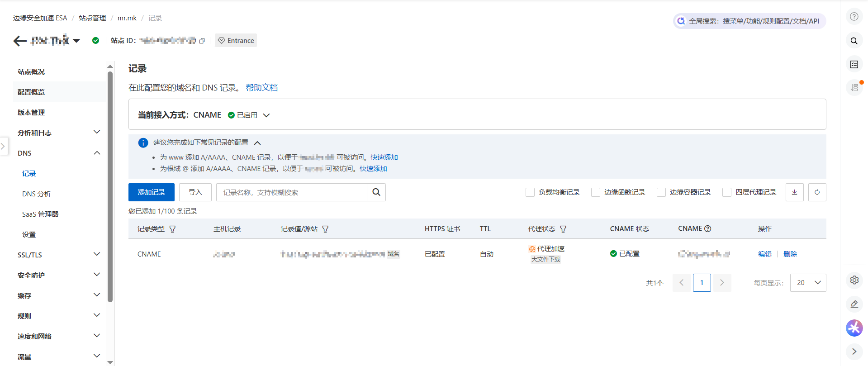Viewport: 868px width, 366px height.
Task: Select page 1 in pagination
Action: (x=702, y=283)
